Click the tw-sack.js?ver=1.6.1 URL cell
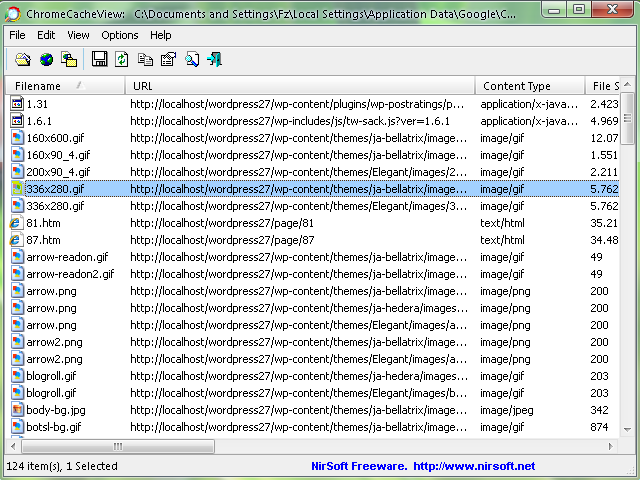 [290, 121]
